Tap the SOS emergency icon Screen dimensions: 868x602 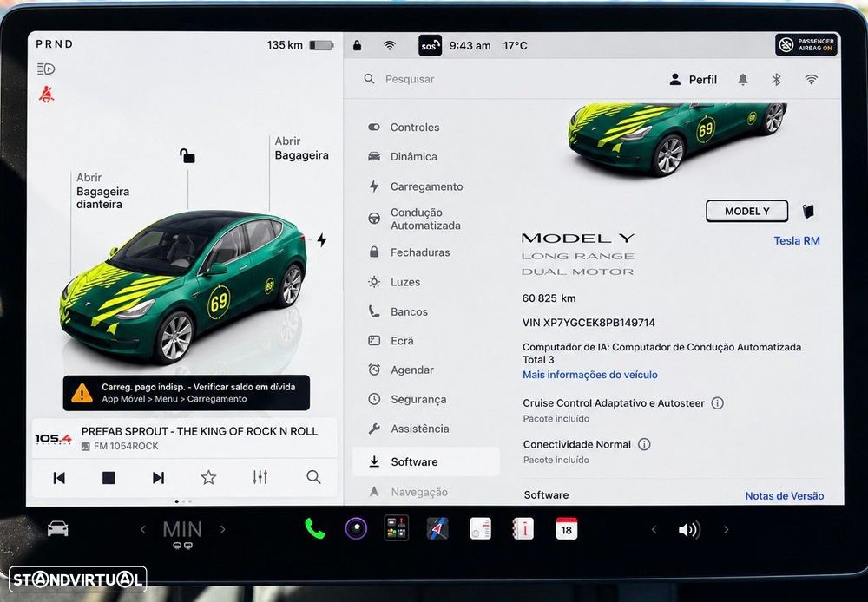click(x=430, y=46)
